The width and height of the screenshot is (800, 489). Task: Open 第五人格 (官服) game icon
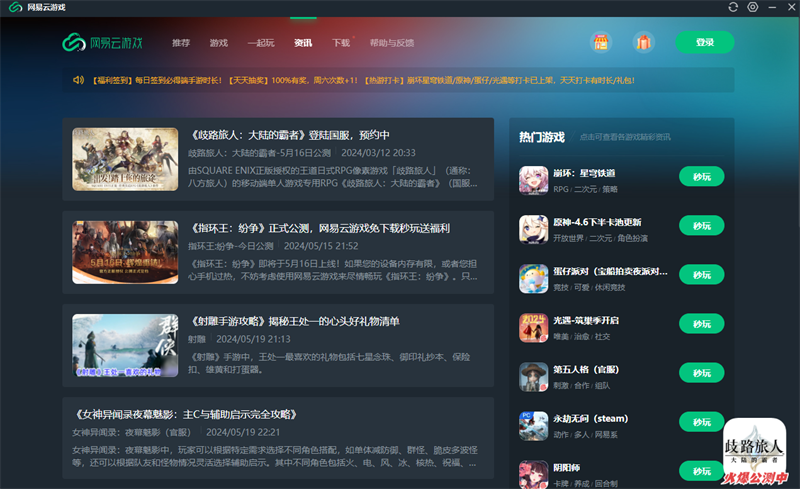coord(533,377)
